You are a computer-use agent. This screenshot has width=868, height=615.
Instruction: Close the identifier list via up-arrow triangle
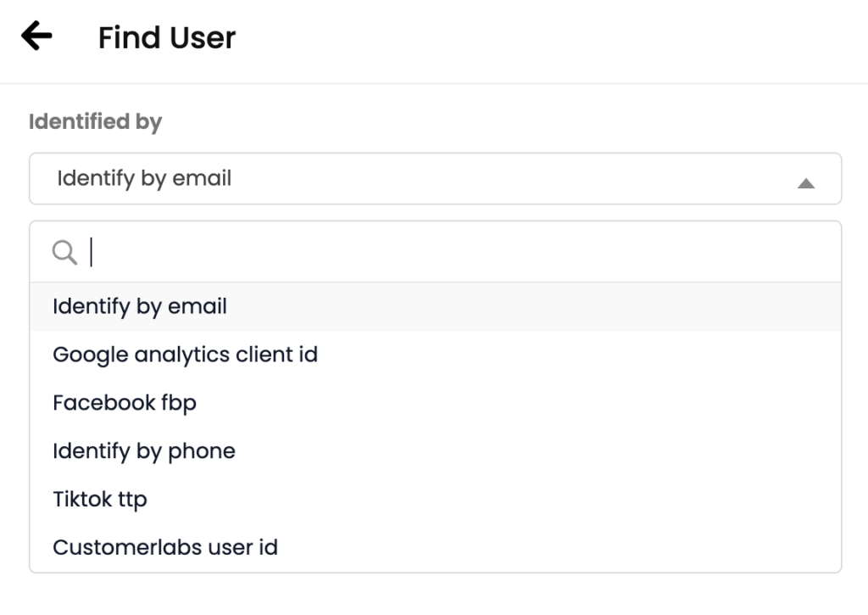coord(806,182)
